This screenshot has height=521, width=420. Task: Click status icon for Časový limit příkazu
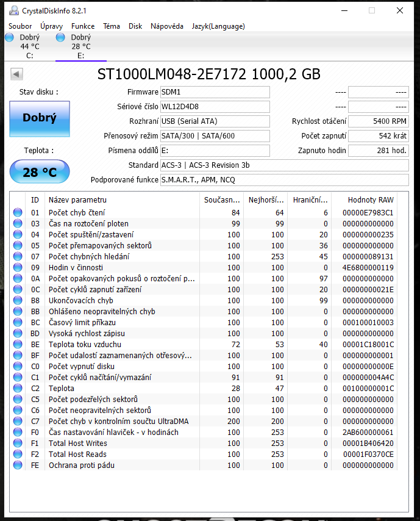point(18,322)
